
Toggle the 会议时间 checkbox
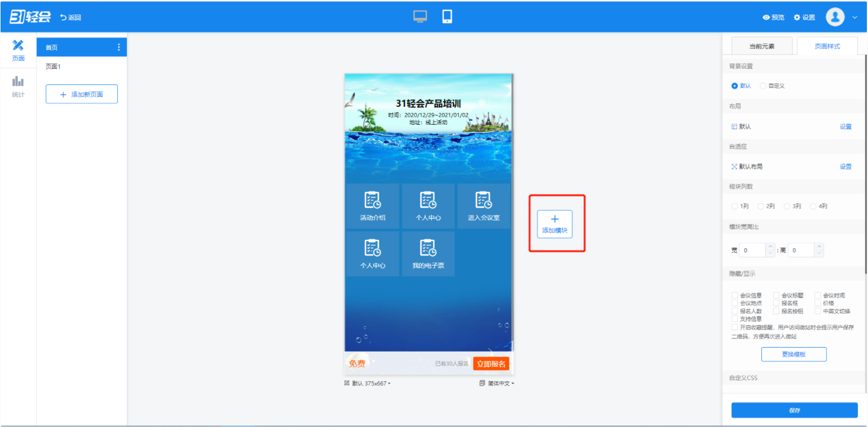pyautogui.click(x=817, y=295)
